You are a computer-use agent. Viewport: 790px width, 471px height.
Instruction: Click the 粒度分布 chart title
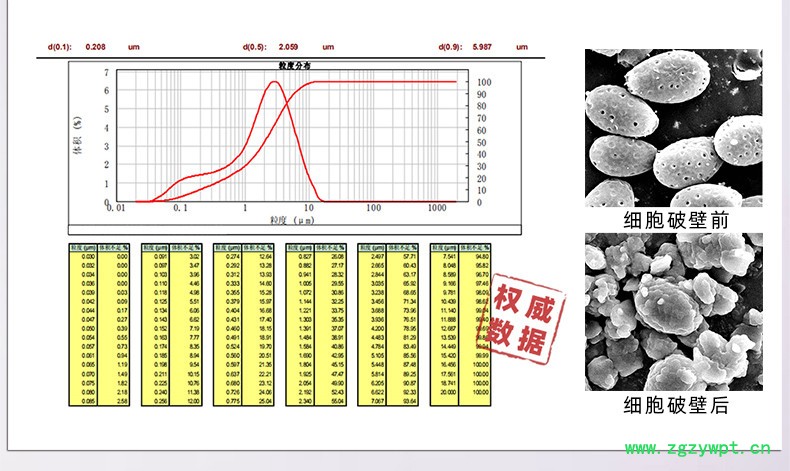click(x=293, y=65)
